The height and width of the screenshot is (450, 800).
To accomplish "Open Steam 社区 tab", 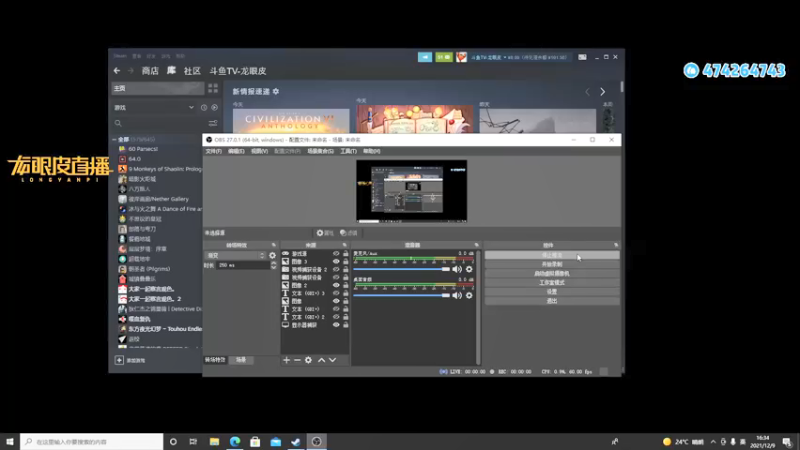I will pyautogui.click(x=192, y=71).
